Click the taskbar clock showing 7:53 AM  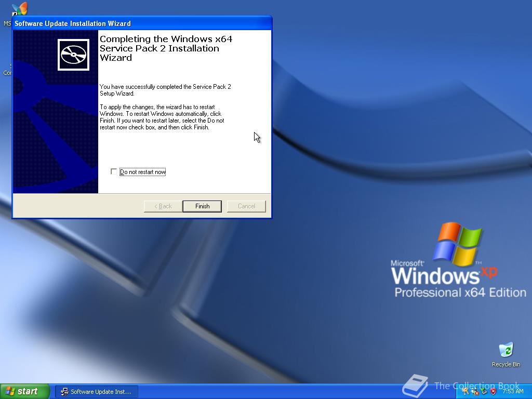pyautogui.click(x=513, y=391)
